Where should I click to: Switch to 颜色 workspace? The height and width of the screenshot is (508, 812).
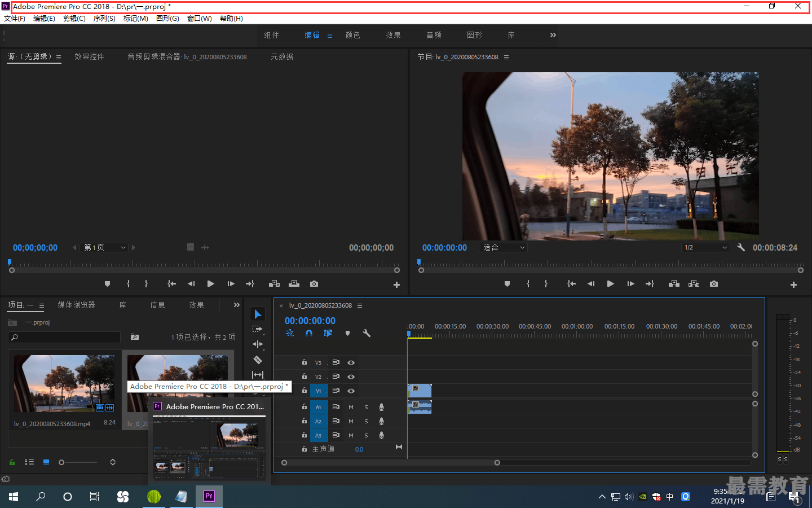pyautogui.click(x=353, y=35)
